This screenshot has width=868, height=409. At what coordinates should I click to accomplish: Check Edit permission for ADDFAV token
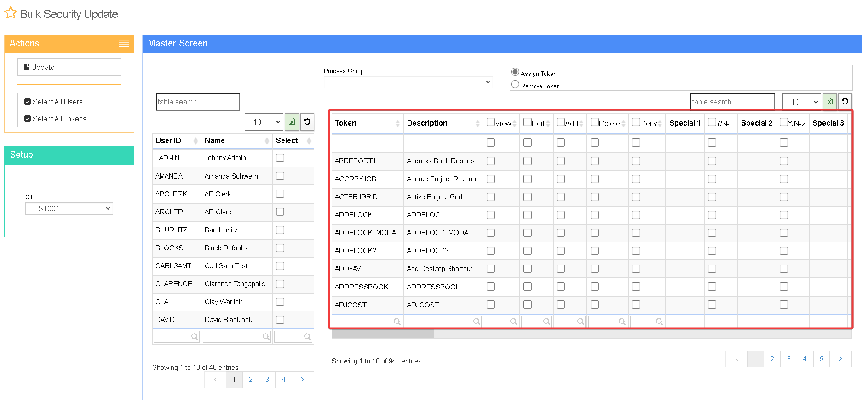coord(528,269)
